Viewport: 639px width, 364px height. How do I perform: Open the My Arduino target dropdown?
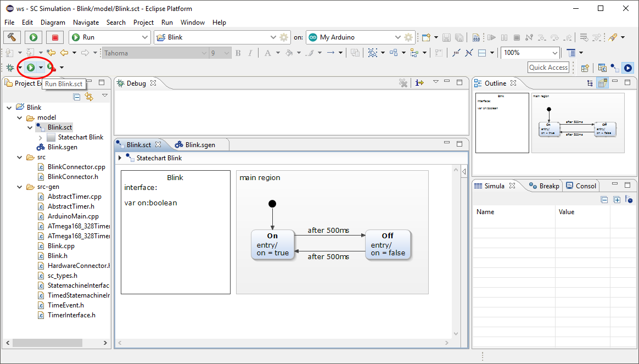click(398, 37)
